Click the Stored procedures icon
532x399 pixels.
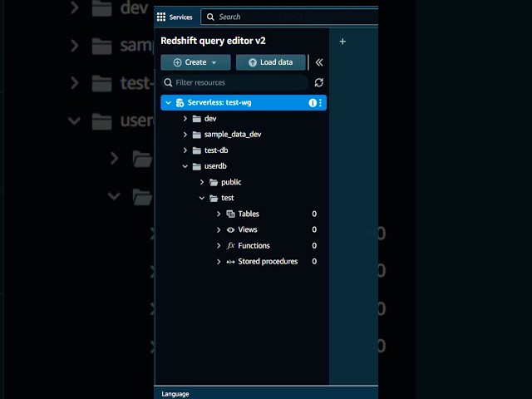(x=231, y=262)
